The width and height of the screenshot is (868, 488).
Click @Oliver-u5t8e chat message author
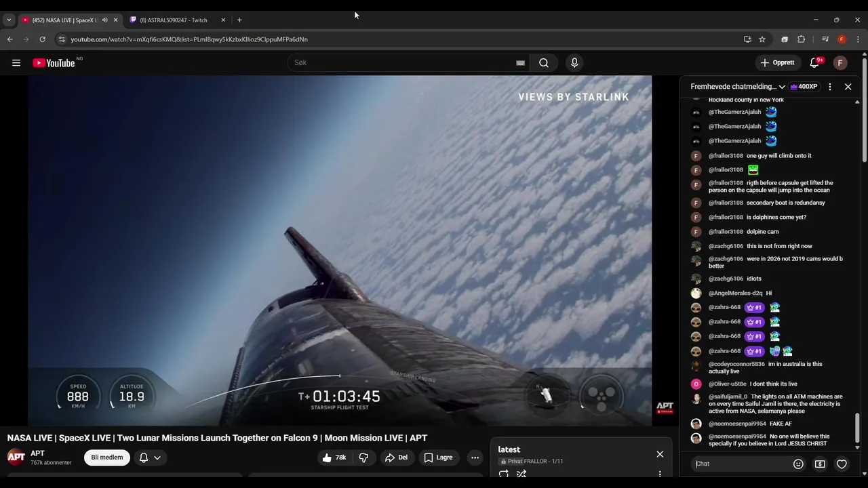coord(728,384)
